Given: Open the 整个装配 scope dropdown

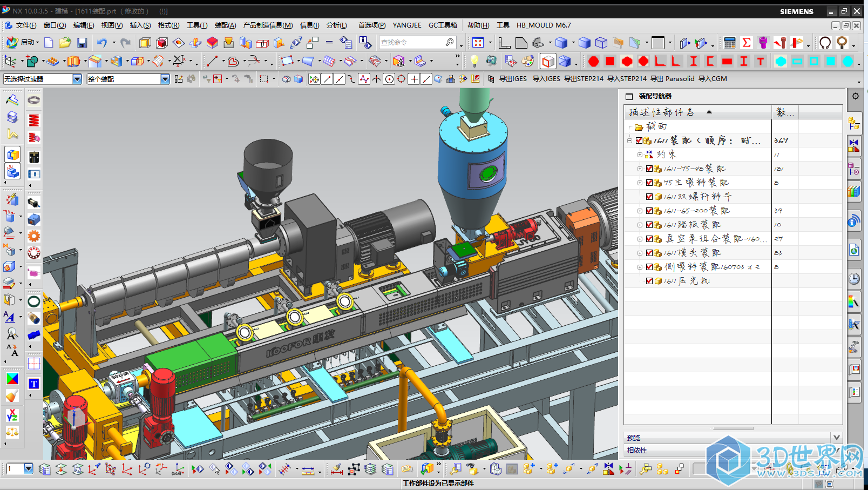Looking at the screenshot, I should point(165,79).
